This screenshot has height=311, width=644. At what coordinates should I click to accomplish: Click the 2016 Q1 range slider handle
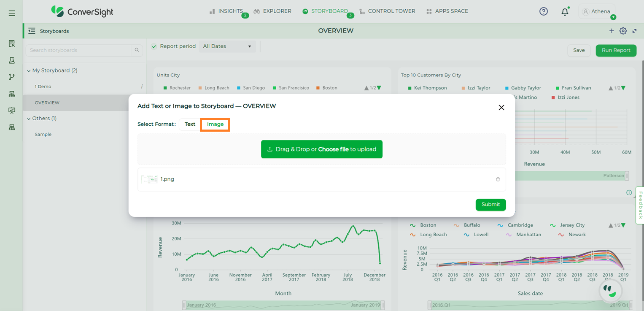pyautogui.click(x=430, y=305)
